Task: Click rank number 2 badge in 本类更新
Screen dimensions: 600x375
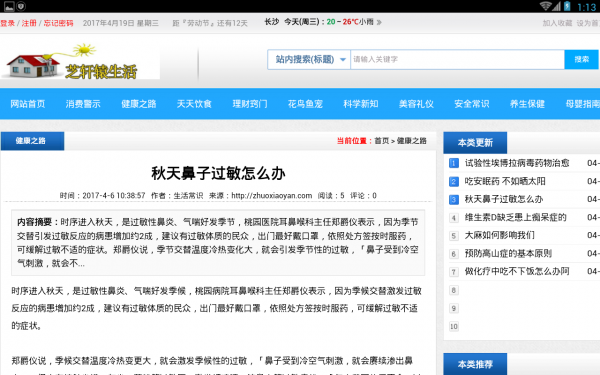Action: [x=453, y=181]
